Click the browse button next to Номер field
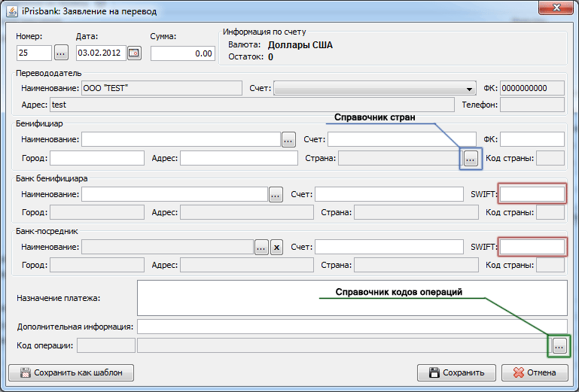The height and width of the screenshot is (392, 579). [x=62, y=53]
